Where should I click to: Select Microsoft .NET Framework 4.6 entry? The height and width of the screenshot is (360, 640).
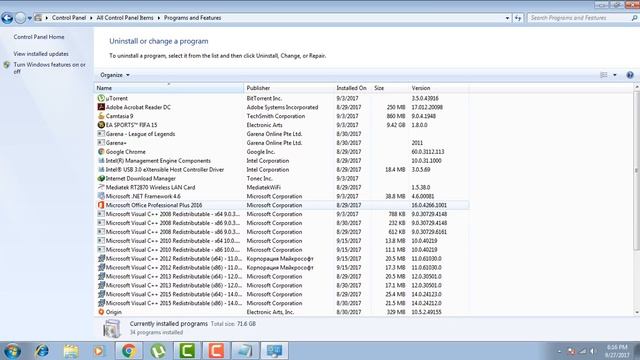coord(282,196)
